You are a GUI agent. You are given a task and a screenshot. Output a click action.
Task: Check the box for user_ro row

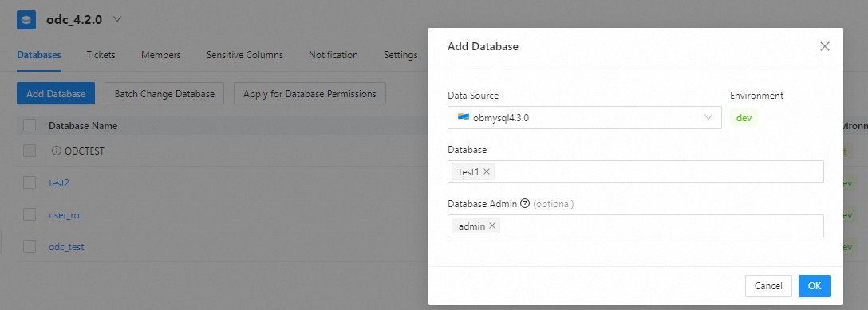pos(30,215)
